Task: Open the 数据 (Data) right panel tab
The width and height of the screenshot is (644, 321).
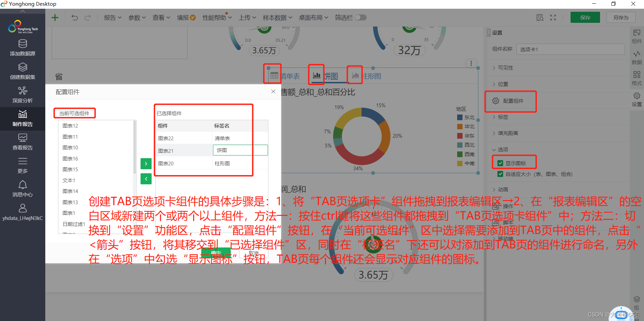Action: 637,58
